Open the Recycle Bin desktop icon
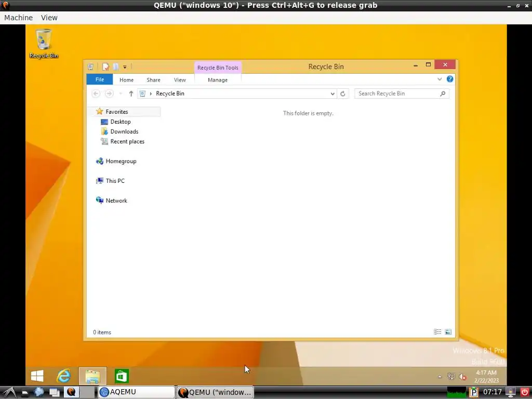 point(44,44)
